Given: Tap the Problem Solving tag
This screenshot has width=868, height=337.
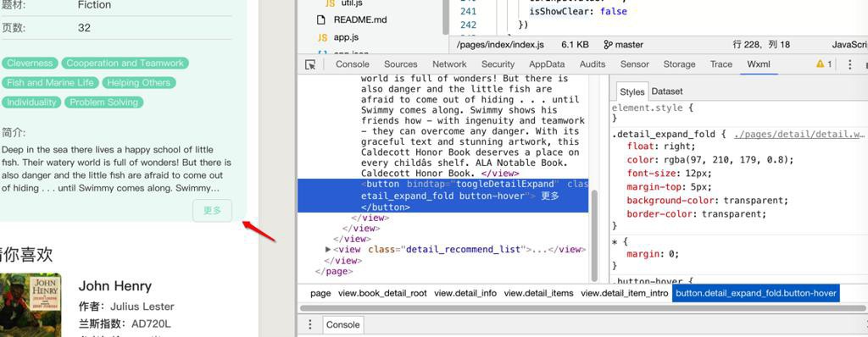Looking at the screenshot, I should [x=104, y=102].
